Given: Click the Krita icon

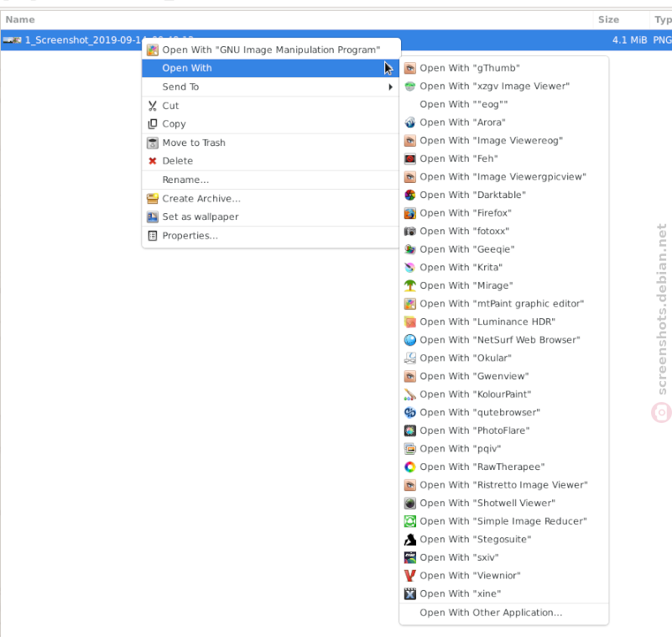Looking at the screenshot, I should [x=409, y=268].
